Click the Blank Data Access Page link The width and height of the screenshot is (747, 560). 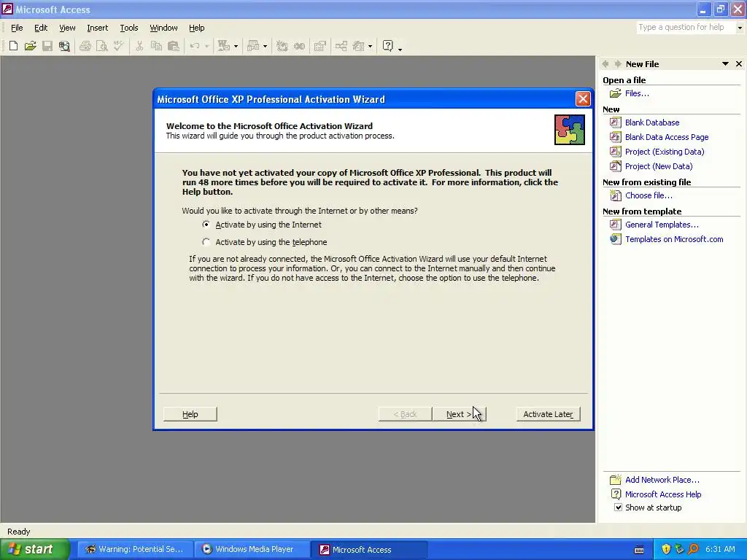tap(667, 137)
